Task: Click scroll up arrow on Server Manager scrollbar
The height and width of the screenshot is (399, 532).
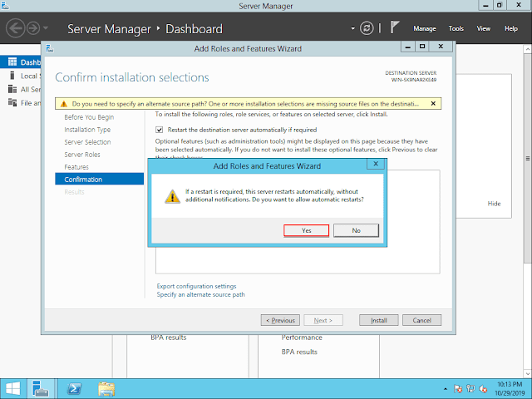Action: coord(528,50)
